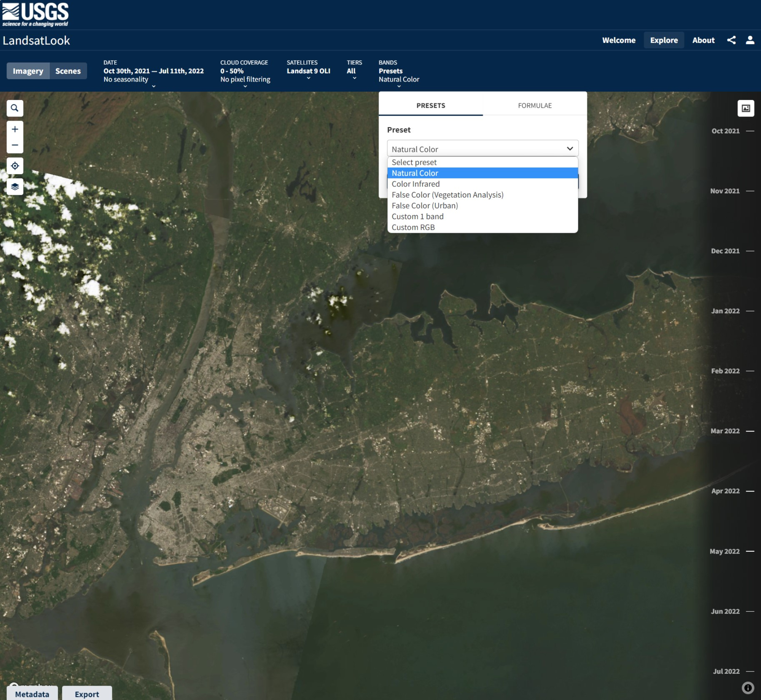Open the map search tool

[15, 108]
